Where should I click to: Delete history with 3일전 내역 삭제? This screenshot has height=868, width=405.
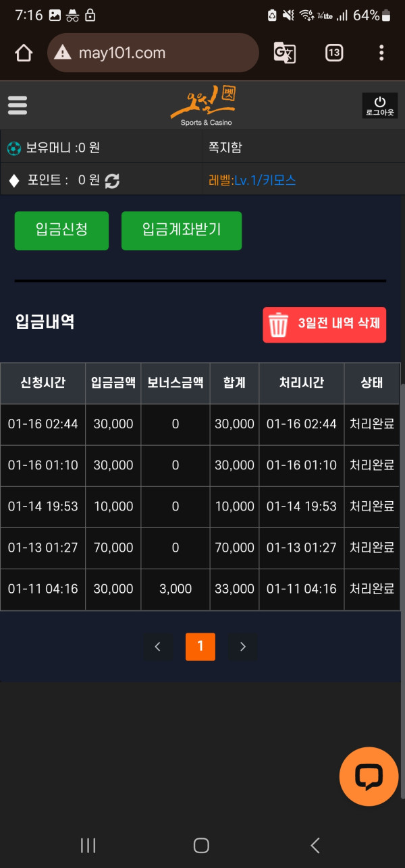[325, 324]
